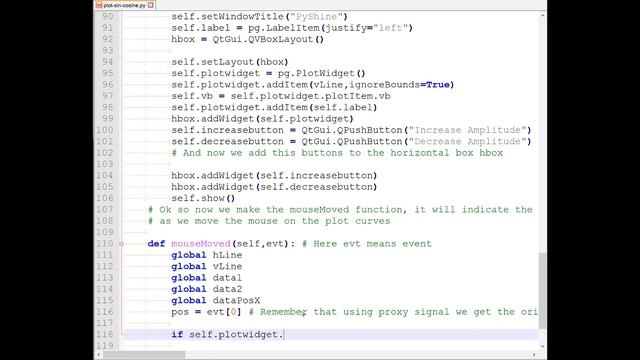Screen dimensions: 640x360
Task: Click the self.plotwidget = pg.PlotWidget() line
Action: (x=268, y=73)
